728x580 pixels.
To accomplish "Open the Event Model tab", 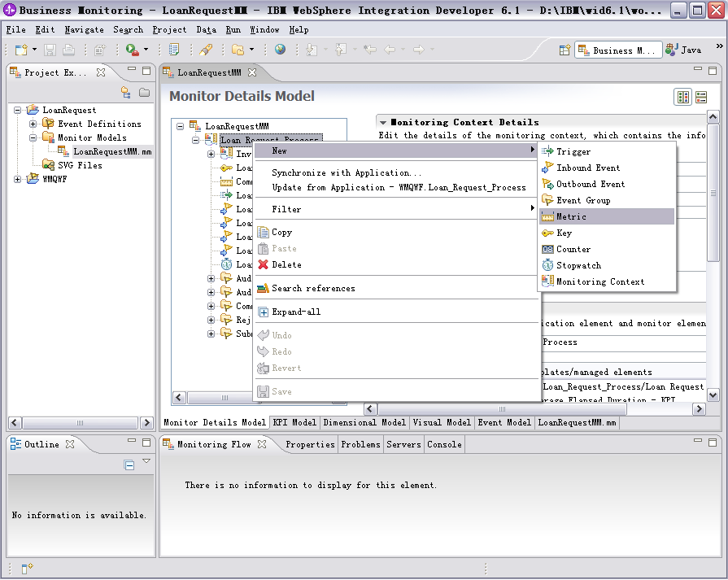I will [x=504, y=422].
